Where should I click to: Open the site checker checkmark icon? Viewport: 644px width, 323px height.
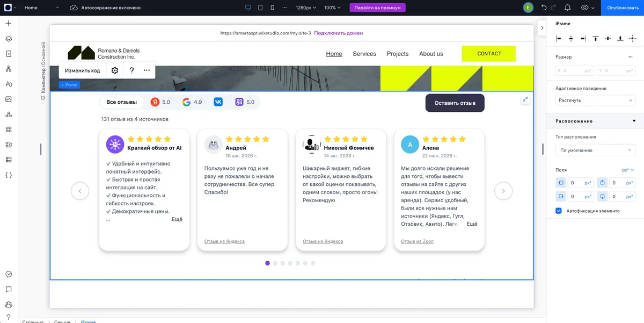[x=8, y=274]
